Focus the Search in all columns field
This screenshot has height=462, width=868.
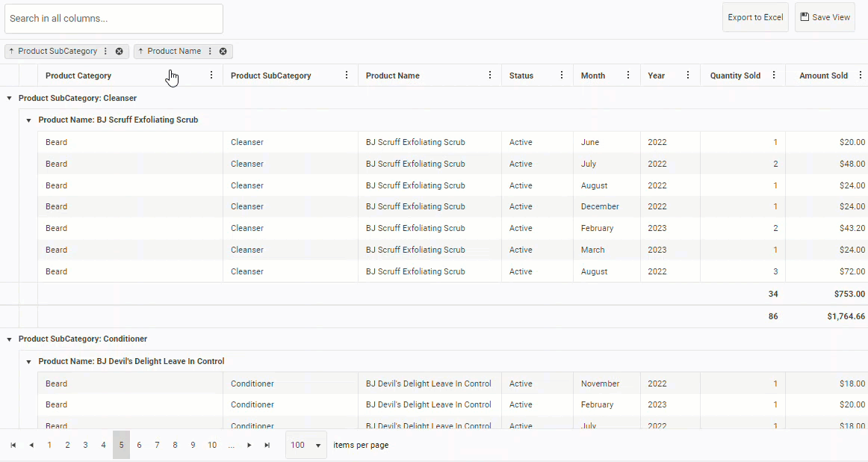coord(114,19)
